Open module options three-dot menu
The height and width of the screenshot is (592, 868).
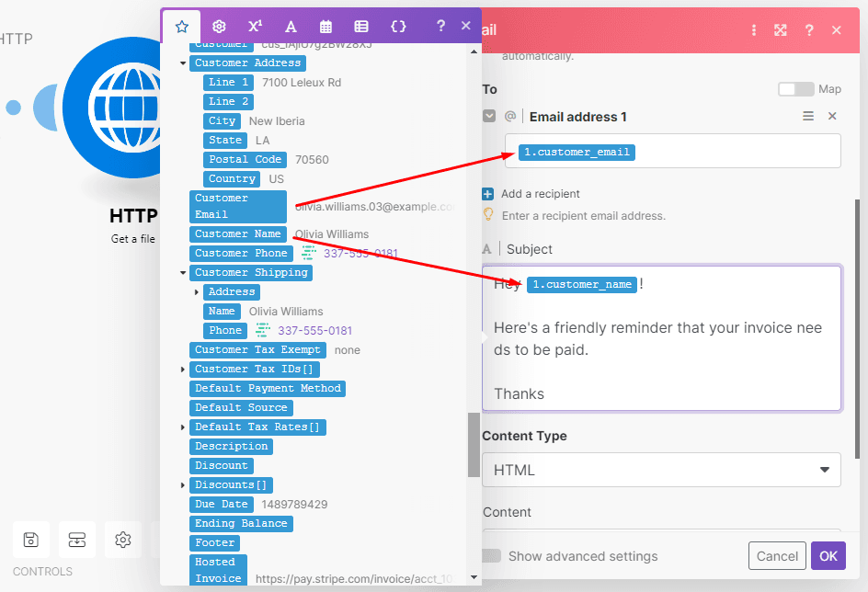[x=754, y=30]
